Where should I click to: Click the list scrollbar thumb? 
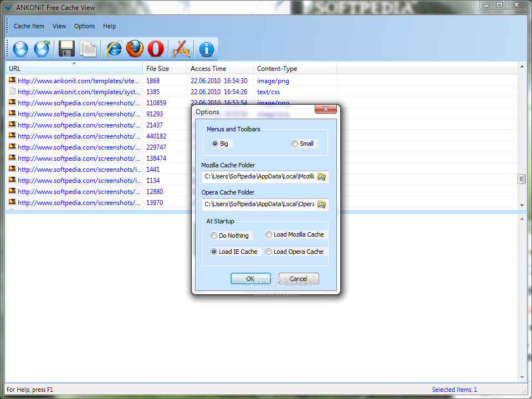click(x=522, y=179)
